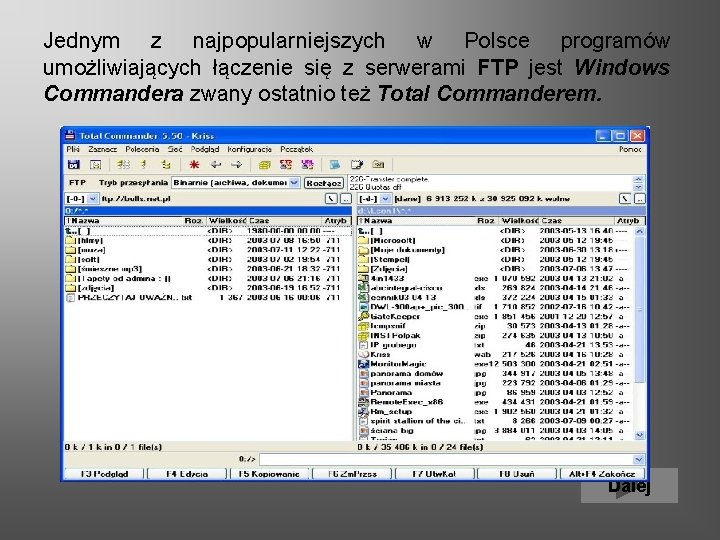
Task: Open the Tryb przesyłania transfer mode dropdown
Action: (294, 182)
